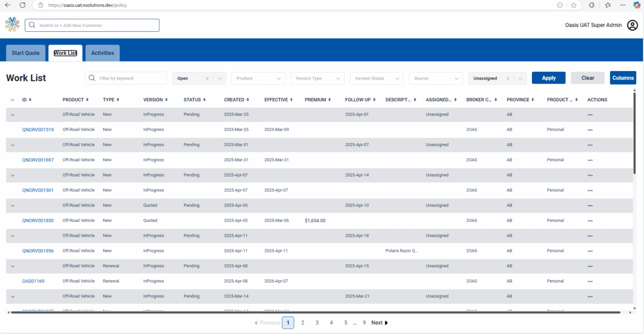Go to page 4
The height and width of the screenshot is (334, 644).
pos(331,323)
